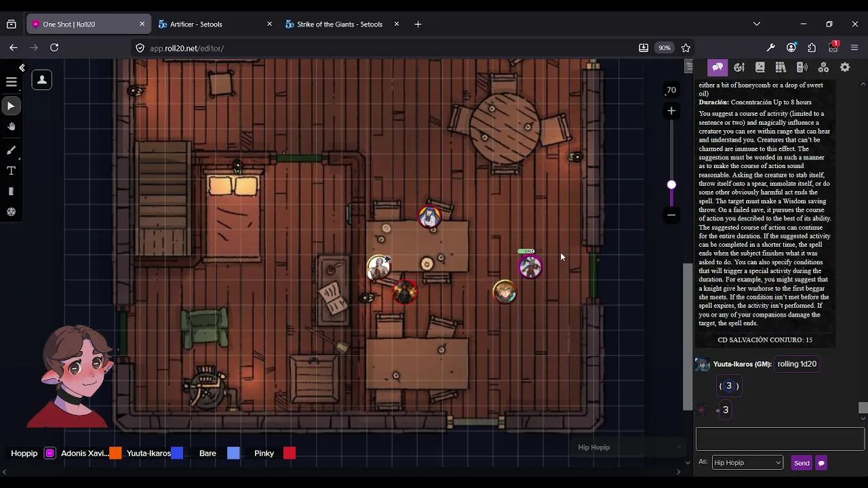The image size is (868, 488).
Task: Click the zoom slider handle
Action: pyautogui.click(x=671, y=184)
